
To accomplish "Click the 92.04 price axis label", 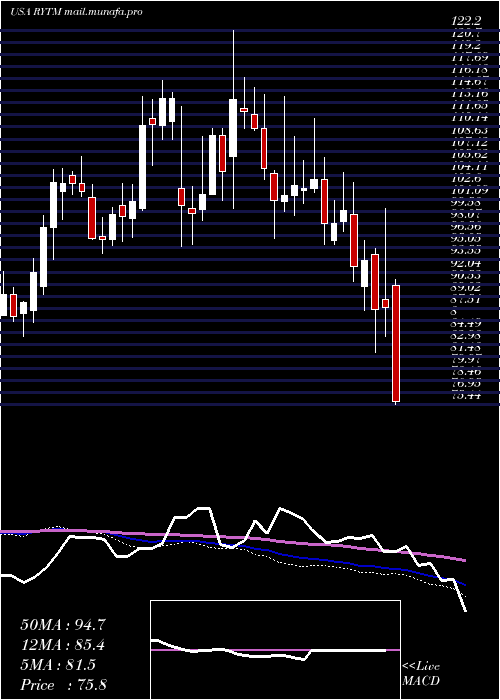I will coord(467,264).
